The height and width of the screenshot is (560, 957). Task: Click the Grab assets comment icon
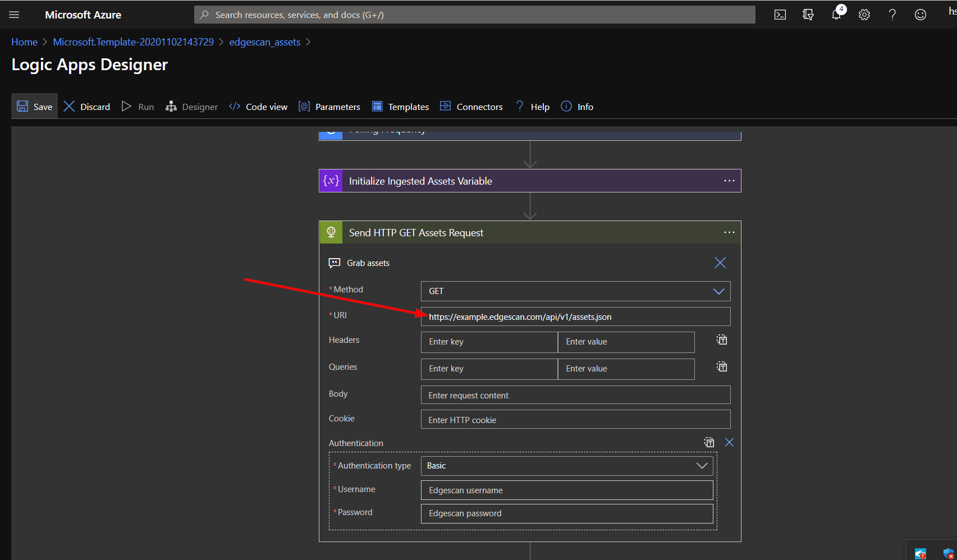[x=335, y=263]
